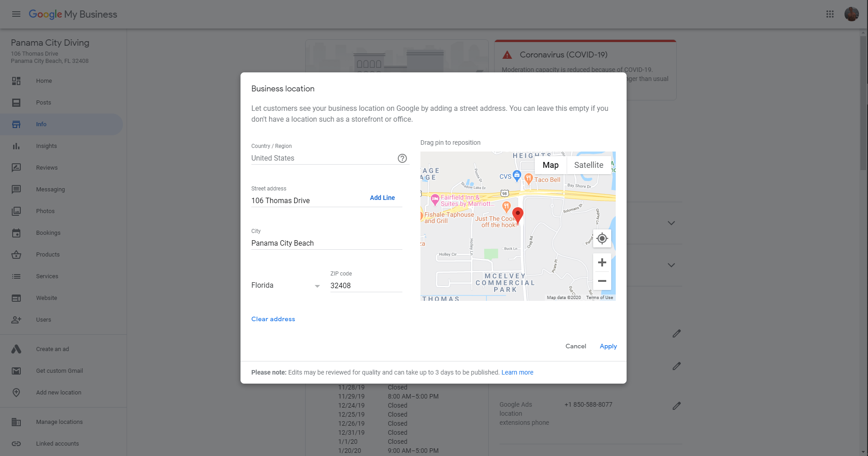The image size is (868, 456).
Task: Select the Reviews sidebar item
Action: tap(47, 167)
